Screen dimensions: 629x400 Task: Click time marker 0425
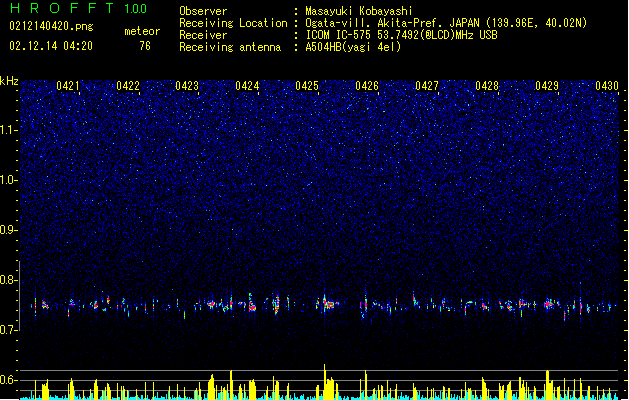point(307,86)
